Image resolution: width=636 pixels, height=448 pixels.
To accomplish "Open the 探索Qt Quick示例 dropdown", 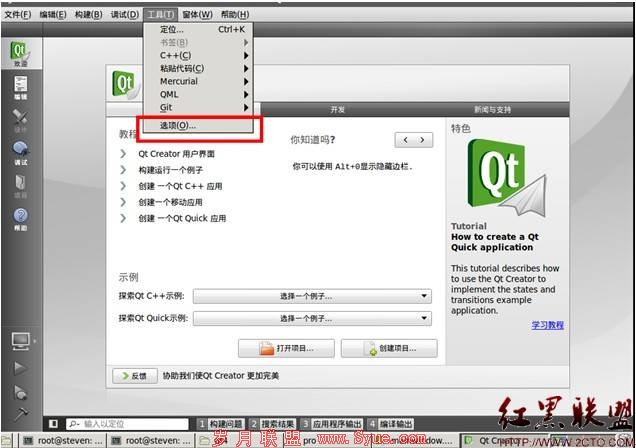I will [x=312, y=318].
